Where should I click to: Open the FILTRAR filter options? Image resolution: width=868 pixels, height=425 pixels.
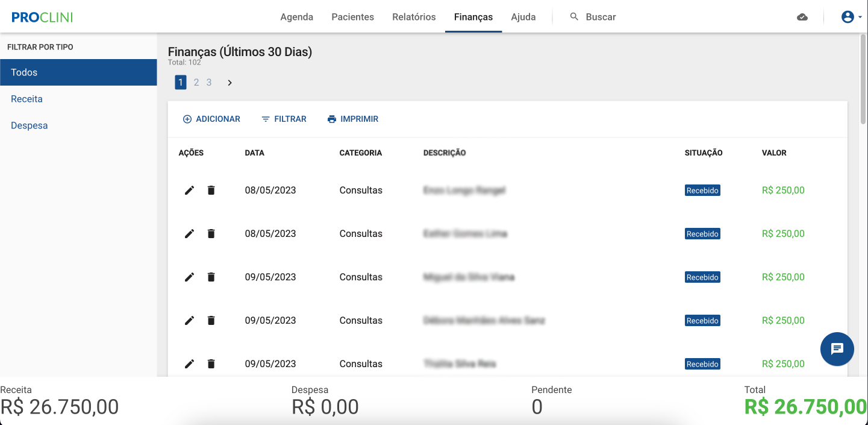[284, 119]
